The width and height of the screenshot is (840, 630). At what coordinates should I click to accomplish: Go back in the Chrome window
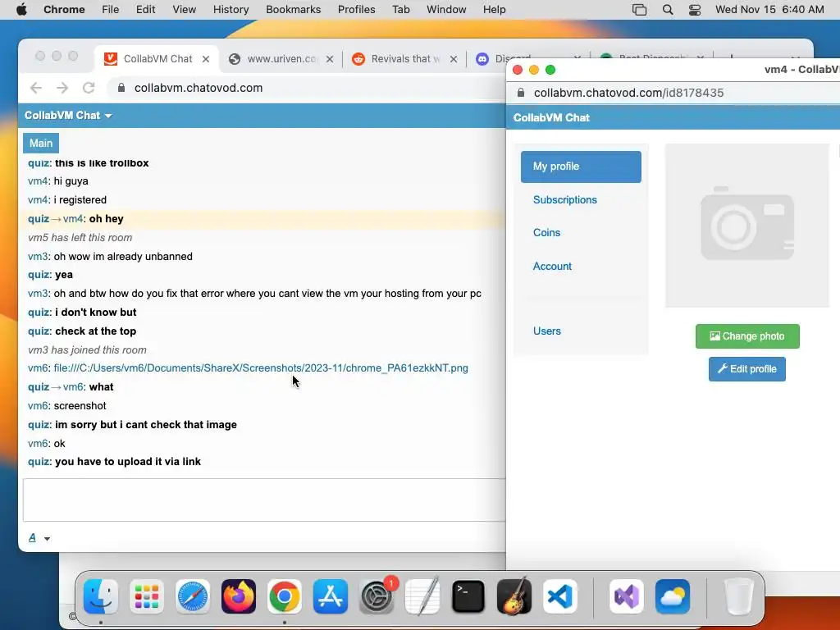(36, 88)
